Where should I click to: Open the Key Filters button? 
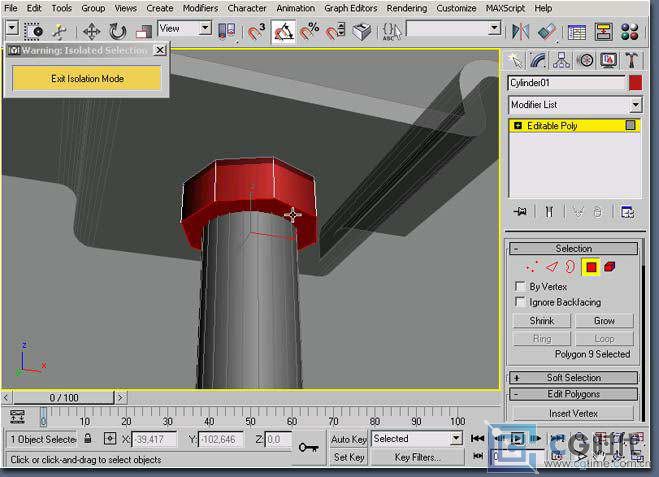tap(417, 457)
